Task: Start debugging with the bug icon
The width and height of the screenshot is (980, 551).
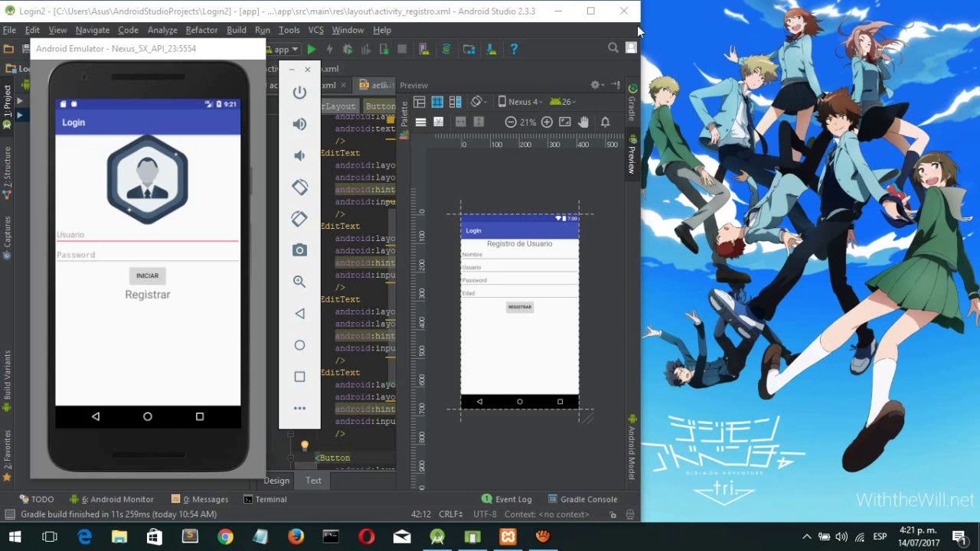Action: 348,49
